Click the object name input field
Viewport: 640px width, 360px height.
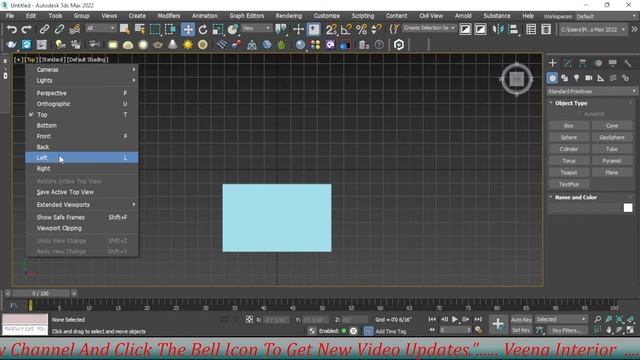click(585, 208)
